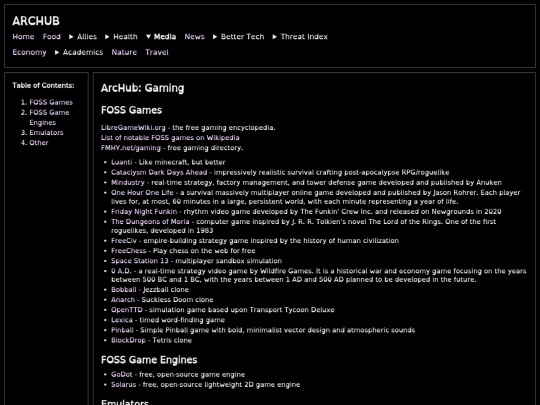The image size is (540, 405).
Task: Jump to FOSS Game Engines in contents
Action: (49, 117)
